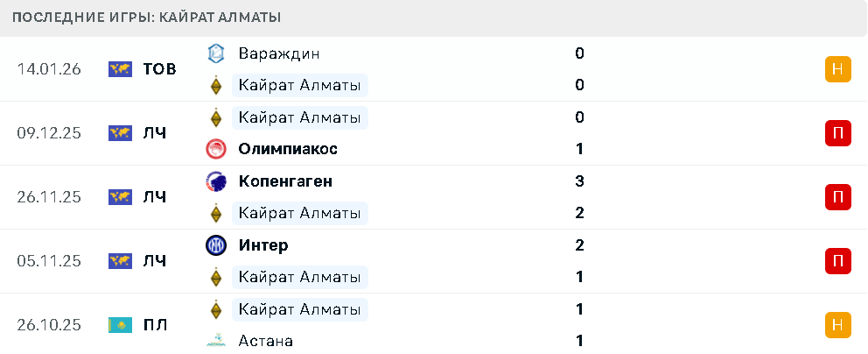Click the Kazakhstan flag icon beside ПЛ
Screen dimensions: 868x354
pyautogui.click(x=120, y=325)
